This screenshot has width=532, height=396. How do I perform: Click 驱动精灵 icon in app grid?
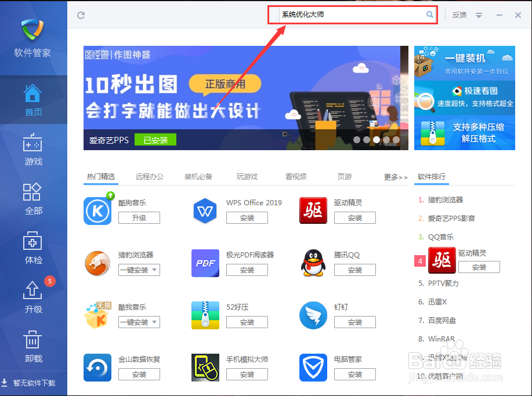pos(313,210)
